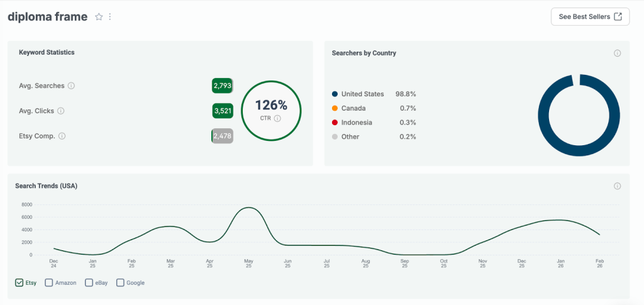This screenshot has height=305, width=644.
Task: Click the See Best Sellers button
Action: 589,16
